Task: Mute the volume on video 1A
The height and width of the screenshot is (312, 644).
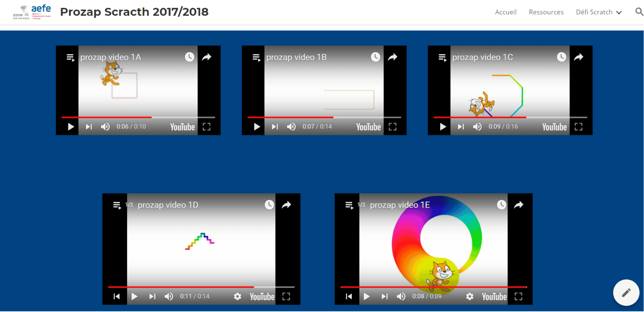Action: click(x=105, y=127)
